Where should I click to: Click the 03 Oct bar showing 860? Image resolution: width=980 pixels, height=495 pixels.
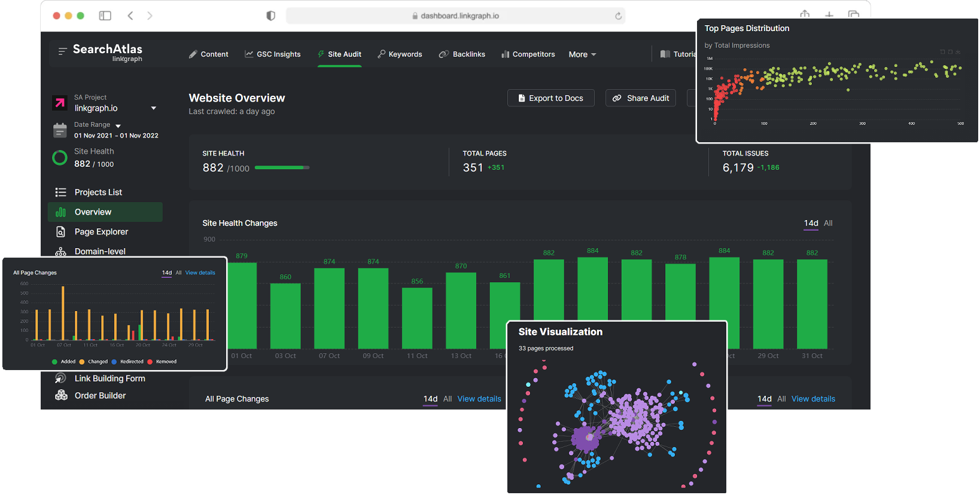point(285,316)
